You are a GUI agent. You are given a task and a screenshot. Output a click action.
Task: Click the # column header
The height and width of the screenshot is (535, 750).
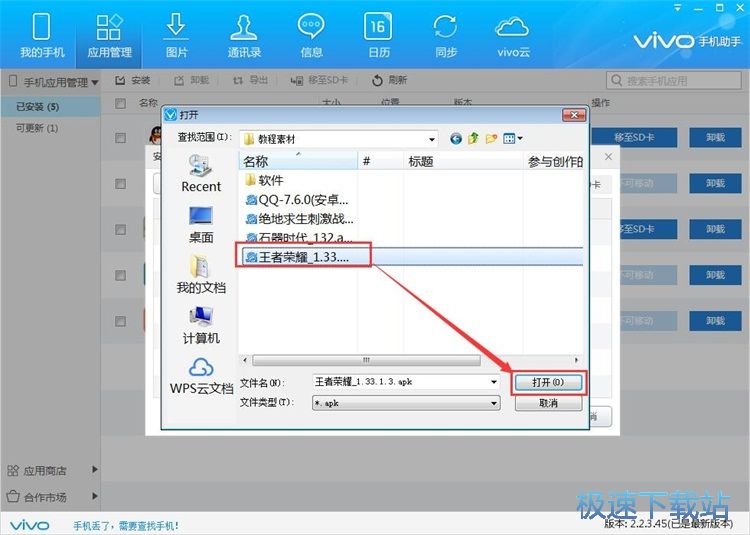pyautogui.click(x=381, y=161)
